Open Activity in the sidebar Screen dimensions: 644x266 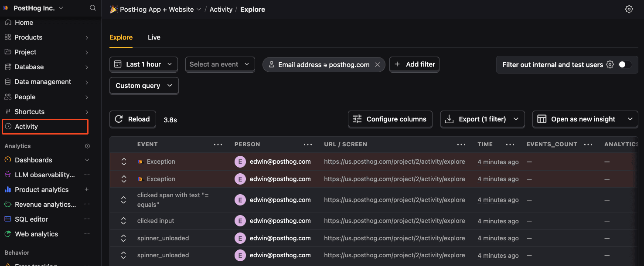(45, 127)
